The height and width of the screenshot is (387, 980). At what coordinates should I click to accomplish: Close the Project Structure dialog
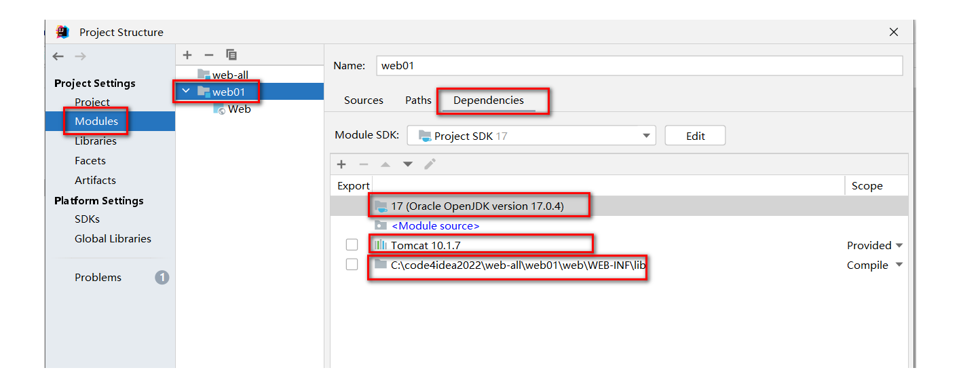click(x=894, y=32)
